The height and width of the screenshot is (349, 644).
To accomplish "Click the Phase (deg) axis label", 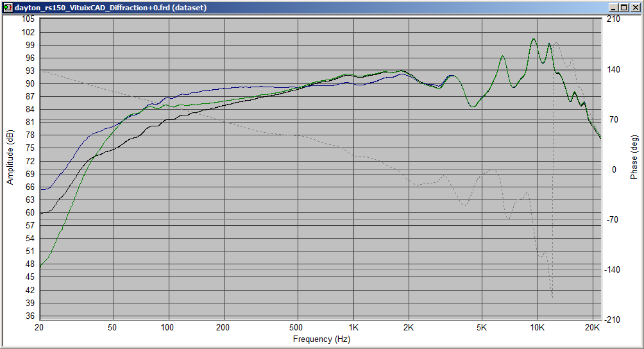I will 634,157.
